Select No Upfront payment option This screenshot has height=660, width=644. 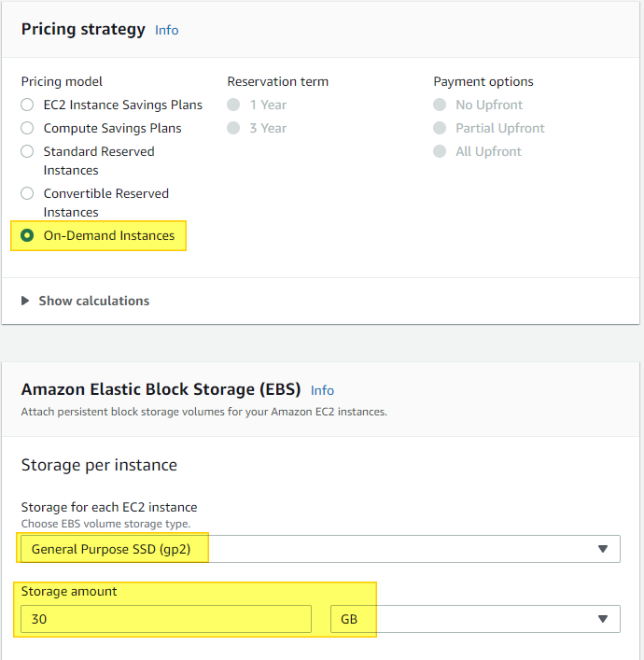440,105
